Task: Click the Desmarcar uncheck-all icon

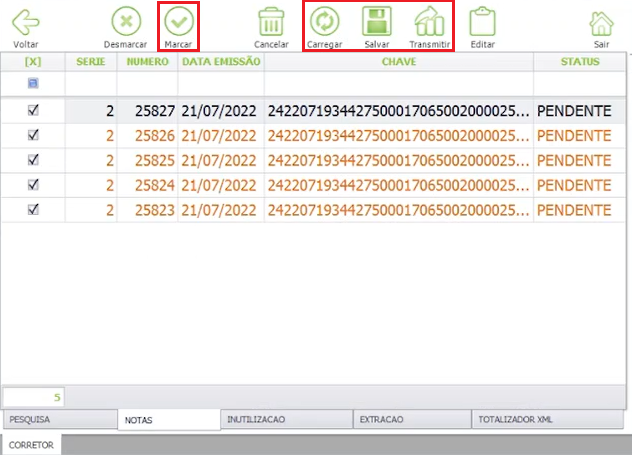Action: [x=126, y=21]
